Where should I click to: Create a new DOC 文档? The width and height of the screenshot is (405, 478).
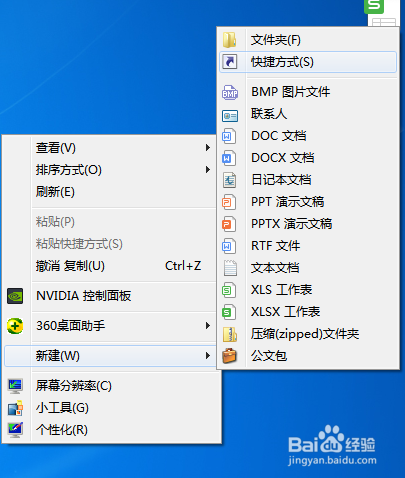[x=308, y=136]
